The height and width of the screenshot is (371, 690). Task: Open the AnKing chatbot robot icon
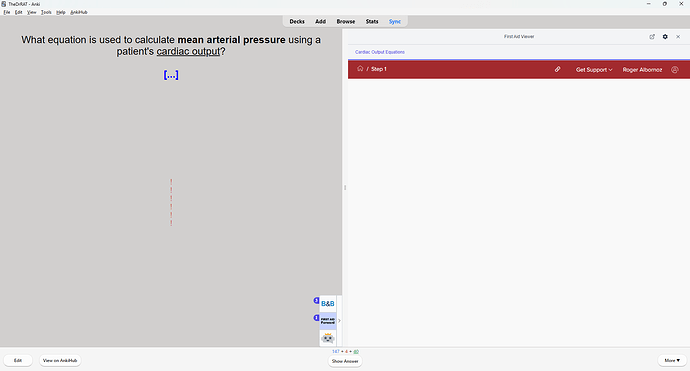coord(327,338)
